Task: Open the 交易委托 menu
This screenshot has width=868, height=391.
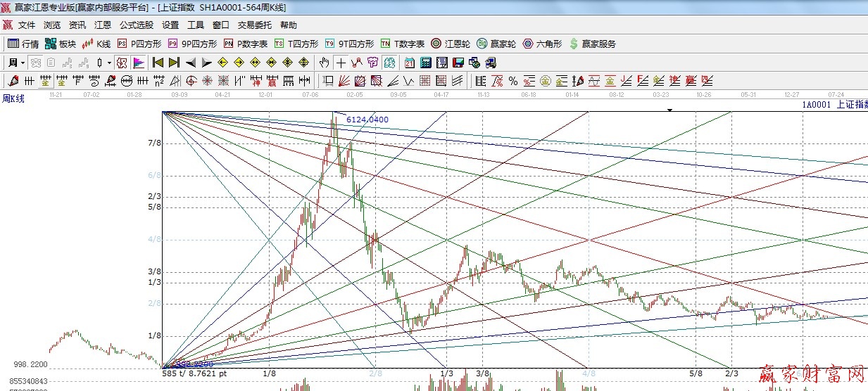Action: point(254,25)
